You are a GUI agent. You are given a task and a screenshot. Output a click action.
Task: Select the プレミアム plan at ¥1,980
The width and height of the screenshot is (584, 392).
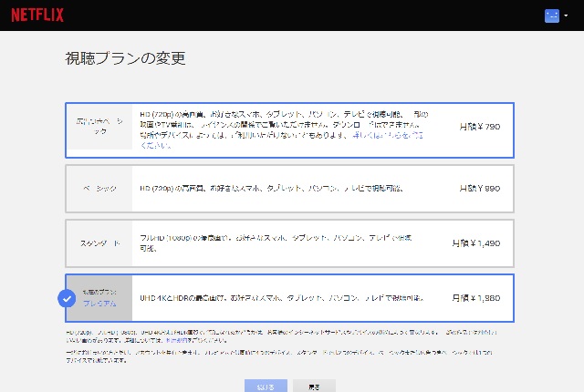[x=290, y=298]
